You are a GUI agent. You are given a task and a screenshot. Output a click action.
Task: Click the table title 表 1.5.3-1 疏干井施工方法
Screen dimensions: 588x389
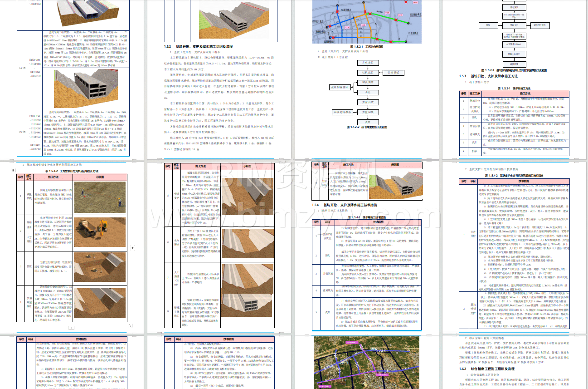[x=517, y=89]
